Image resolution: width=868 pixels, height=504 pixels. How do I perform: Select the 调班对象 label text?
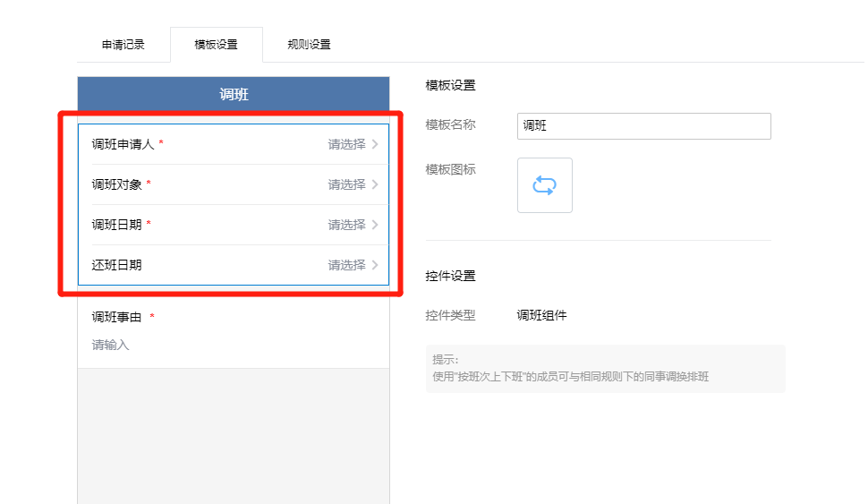pyautogui.click(x=117, y=184)
